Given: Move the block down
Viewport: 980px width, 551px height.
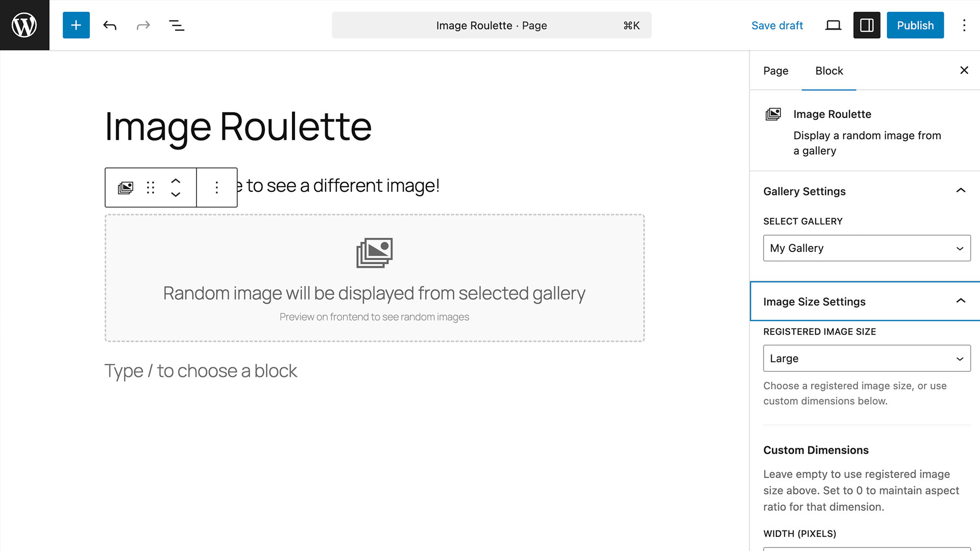Looking at the screenshot, I should coord(176,194).
